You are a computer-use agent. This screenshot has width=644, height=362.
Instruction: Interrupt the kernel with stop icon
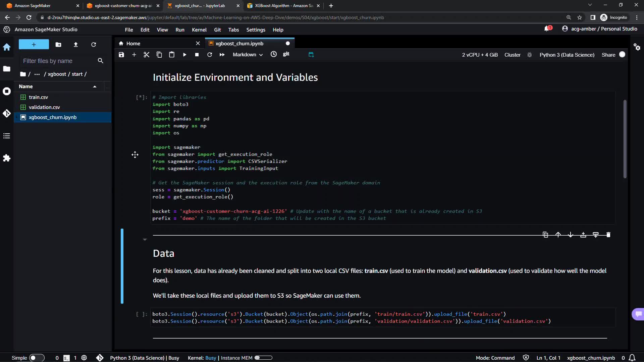coord(197,55)
